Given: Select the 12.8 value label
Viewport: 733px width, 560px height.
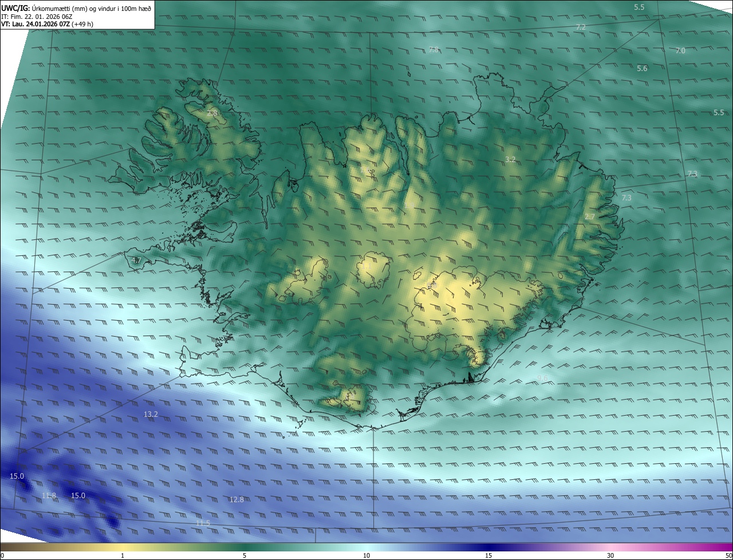Looking at the screenshot, I should [x=237, y=500].
